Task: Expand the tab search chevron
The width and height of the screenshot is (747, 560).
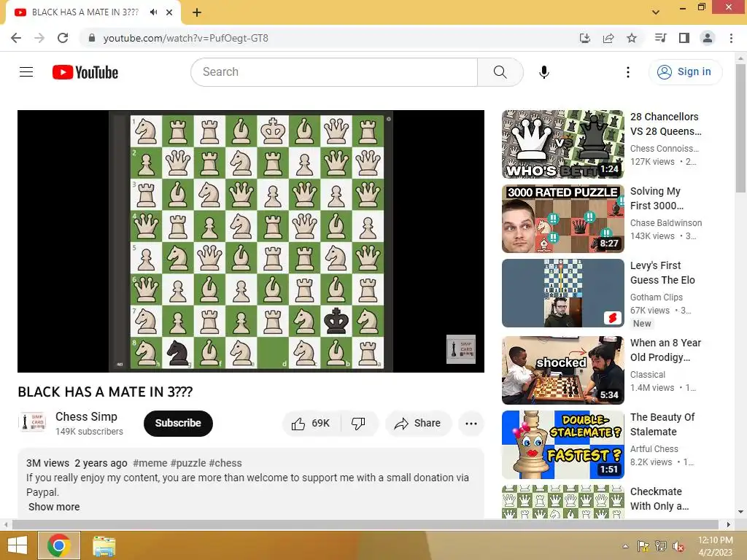Action: pos(656,12)
